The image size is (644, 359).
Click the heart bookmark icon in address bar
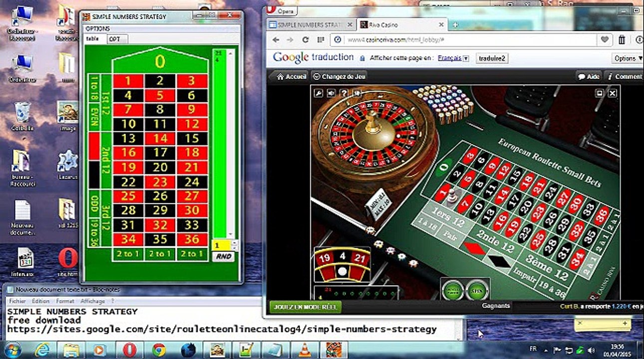(605, 40)
